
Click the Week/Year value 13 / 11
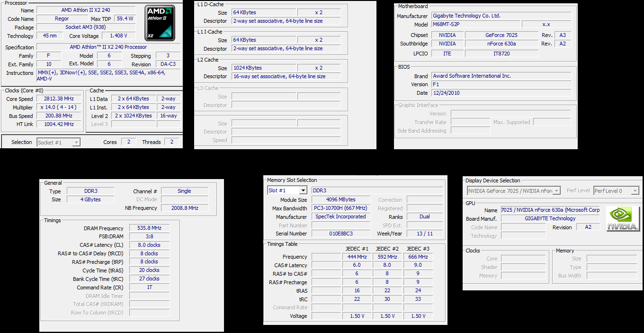click(425, 234)
